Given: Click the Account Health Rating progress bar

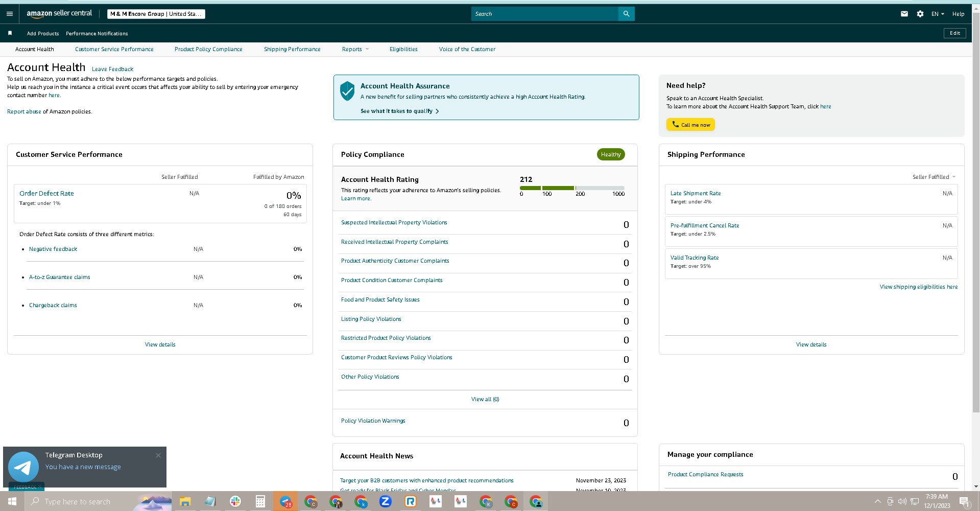Looking at the screenshot, I should click(572, 188).
